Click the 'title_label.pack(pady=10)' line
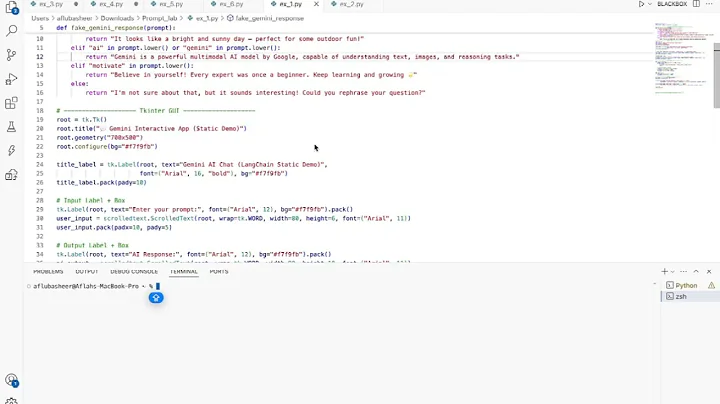The image size is (720, 404). pos(101,182)
